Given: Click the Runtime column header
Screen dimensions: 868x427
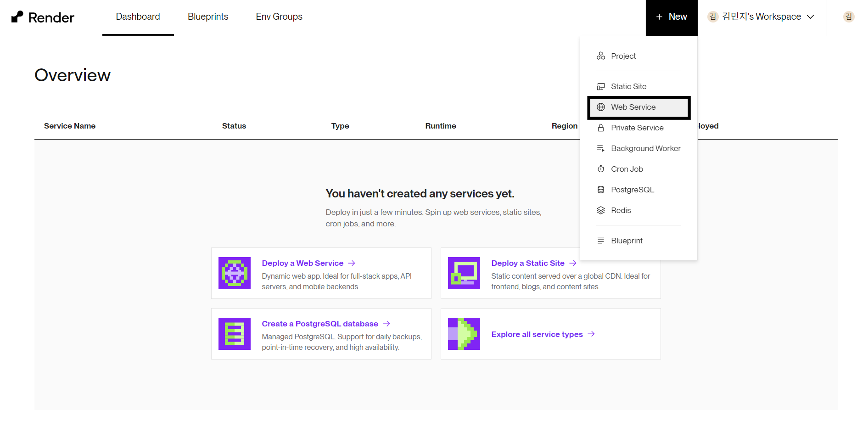Looking at the screenshot, I should click(441, 126).
